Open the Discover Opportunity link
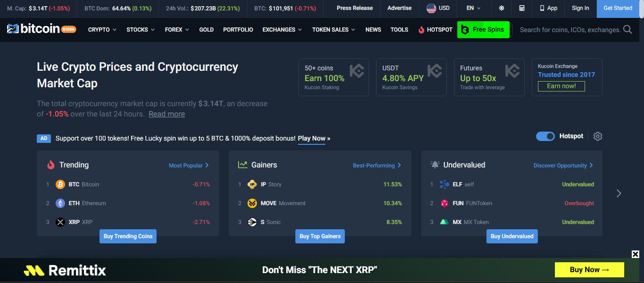This screenshot has height=283, width=644. tap(563, 166)
